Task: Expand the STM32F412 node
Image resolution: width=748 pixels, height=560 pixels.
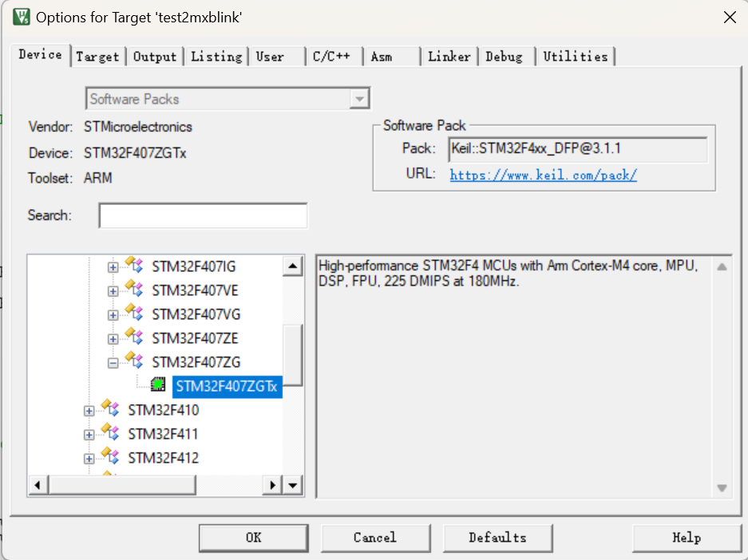Action: tap(89, 459)
